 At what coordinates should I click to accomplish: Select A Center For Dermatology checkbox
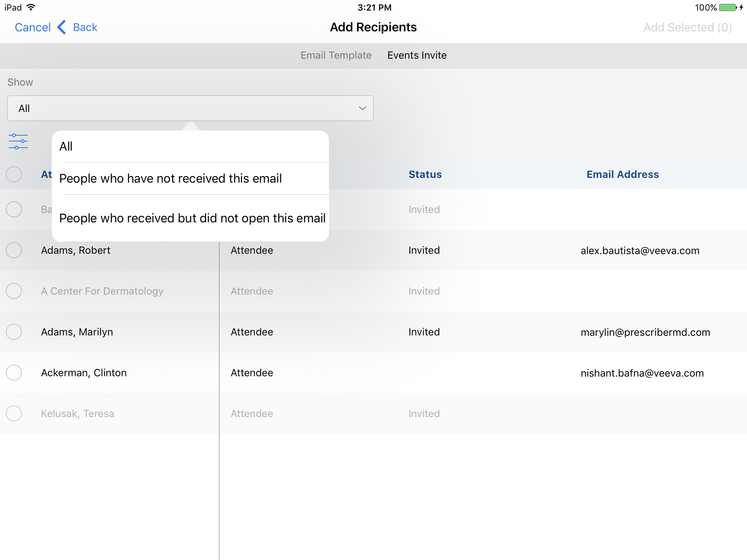(x=14, y=291)
